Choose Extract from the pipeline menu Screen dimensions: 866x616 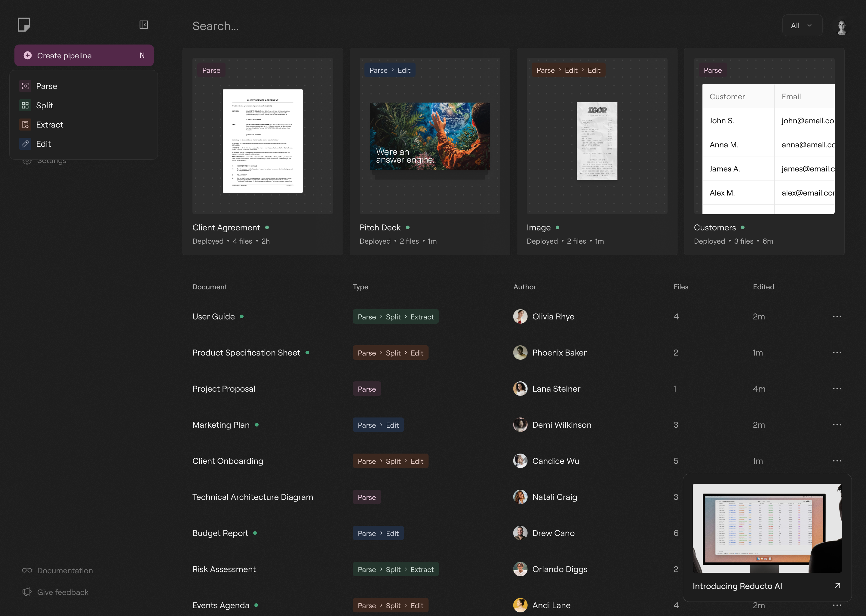click(83, 125)
